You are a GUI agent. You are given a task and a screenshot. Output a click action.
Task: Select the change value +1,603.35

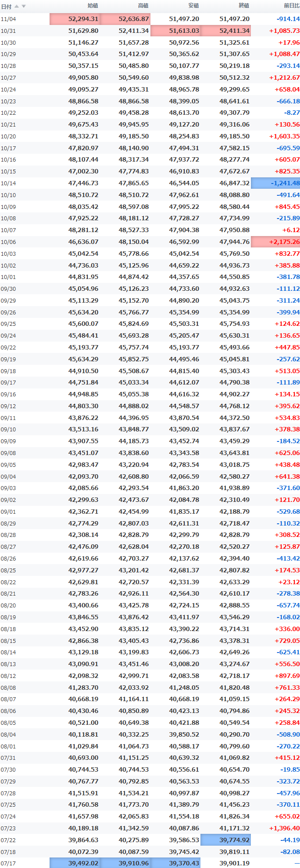point(285,136)
